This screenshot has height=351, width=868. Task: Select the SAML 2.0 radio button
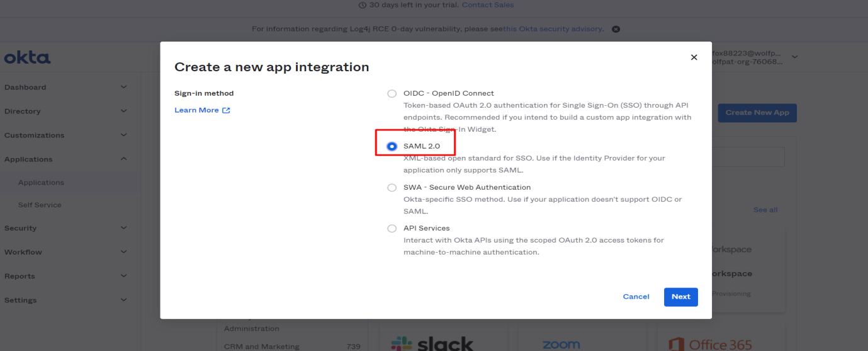tap(392, 146)
